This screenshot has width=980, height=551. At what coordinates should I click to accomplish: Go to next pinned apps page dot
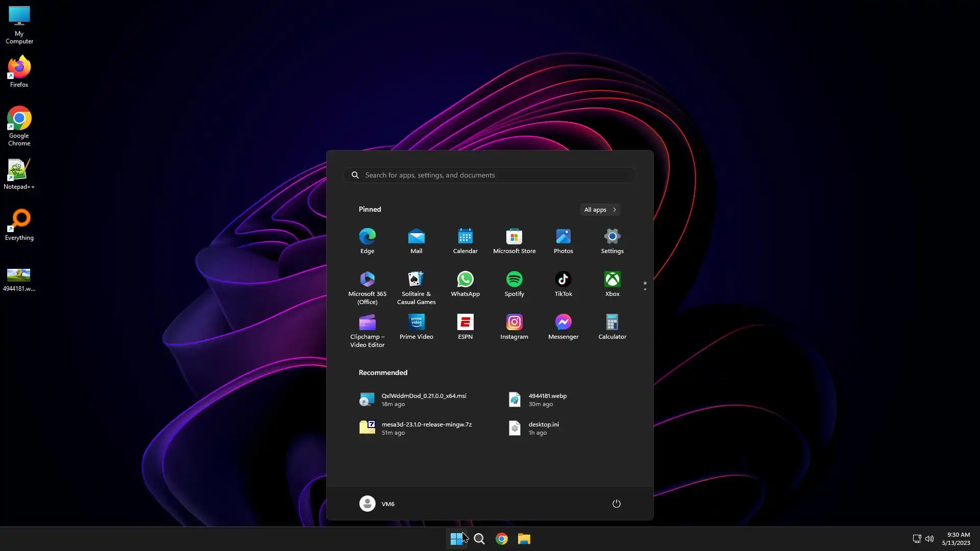coord(645,289)
